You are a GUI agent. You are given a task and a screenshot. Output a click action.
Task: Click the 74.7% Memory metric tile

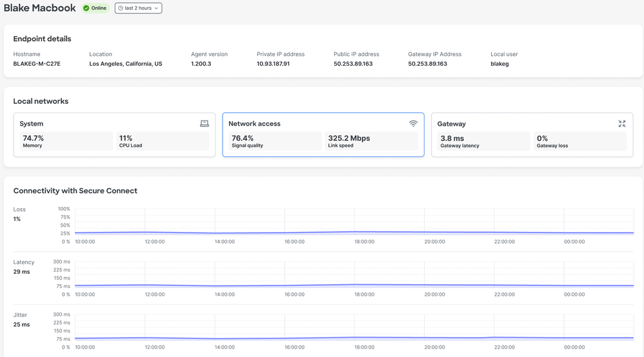point(65,141)
